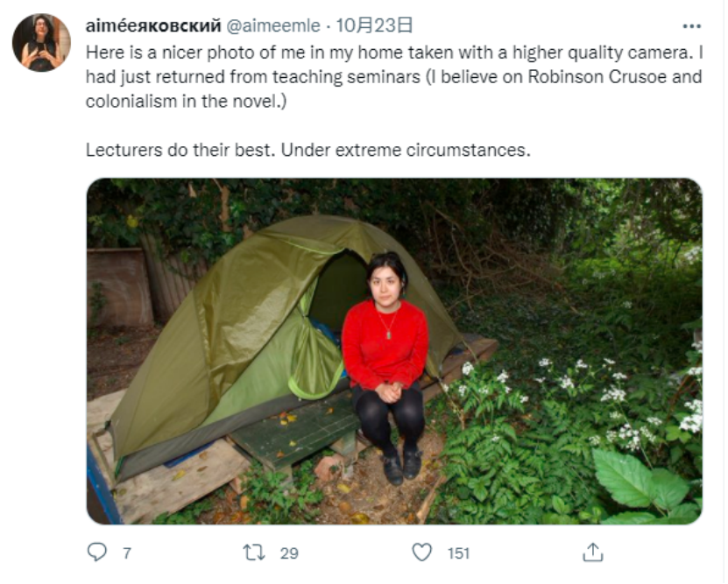
Task: Open the share upload-arrow icon
Action: pos(593,552)
